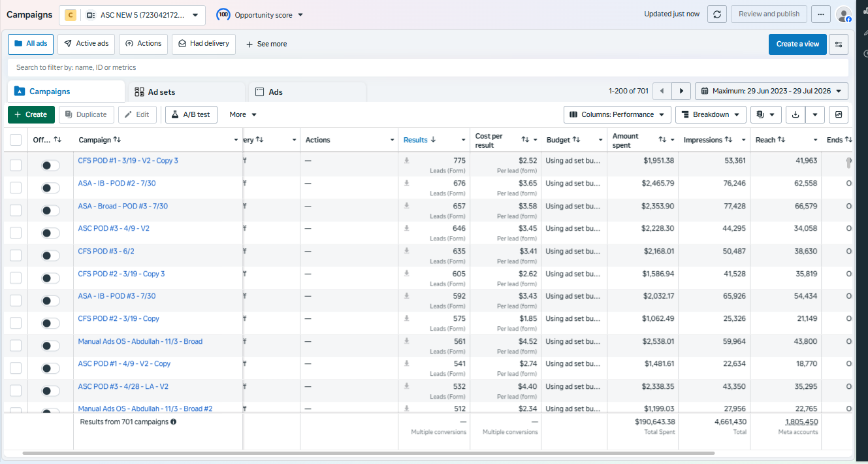Screen dimensions: 868x464
Task: Toggle CFS POD #3 - 6/2 campaign switch
Action: pos(50,256)
